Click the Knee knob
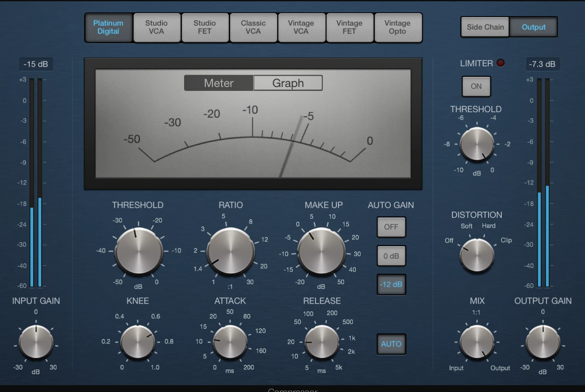585x392 pixels. point(137,342)
